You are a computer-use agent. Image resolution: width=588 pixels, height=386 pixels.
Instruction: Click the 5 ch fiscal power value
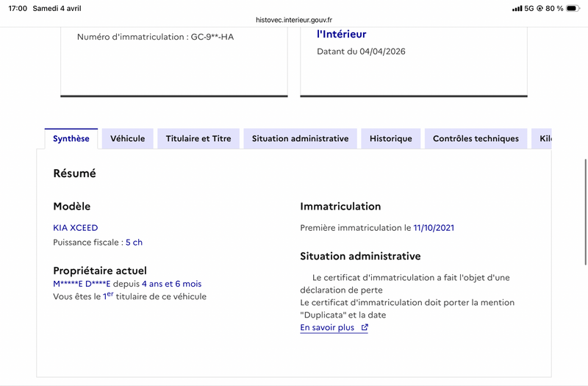[x=134, y=243]
